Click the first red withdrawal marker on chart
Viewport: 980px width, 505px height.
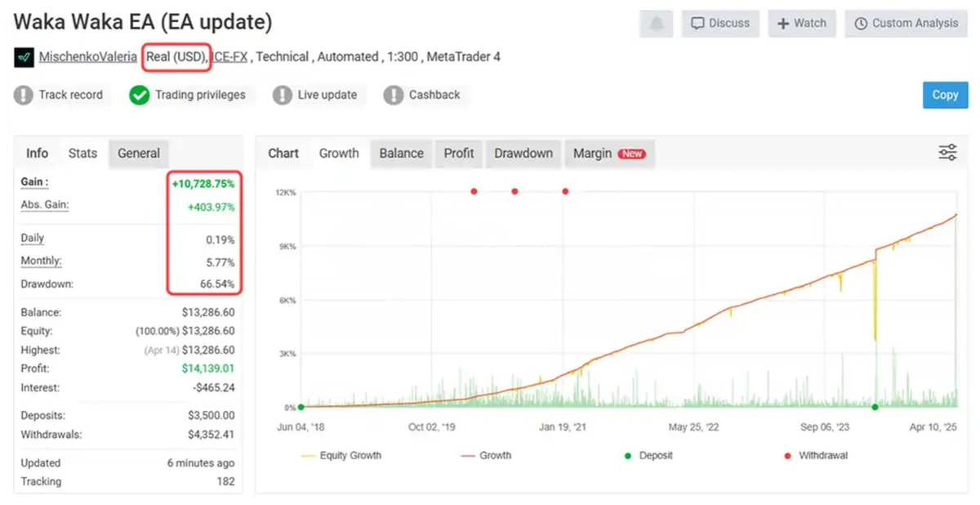click(474, 191)
